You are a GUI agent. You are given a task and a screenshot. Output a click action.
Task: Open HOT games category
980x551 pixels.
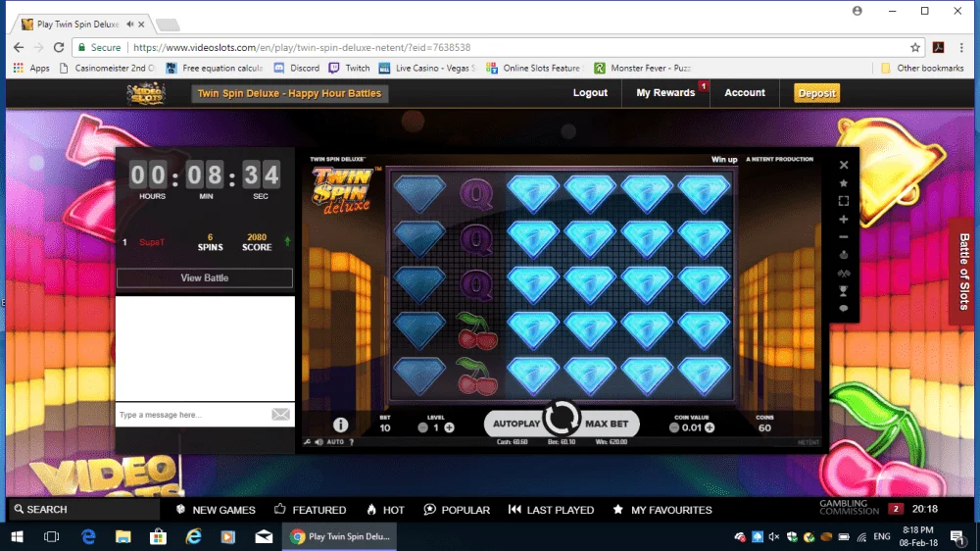pos(385,510)
